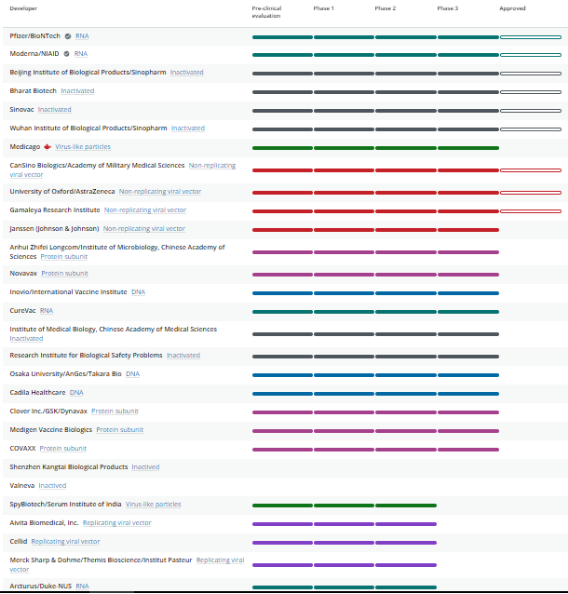Select the Medigen Vaccine Biologics name
This screenshot has width=568, height=594.
click(51, 430)
